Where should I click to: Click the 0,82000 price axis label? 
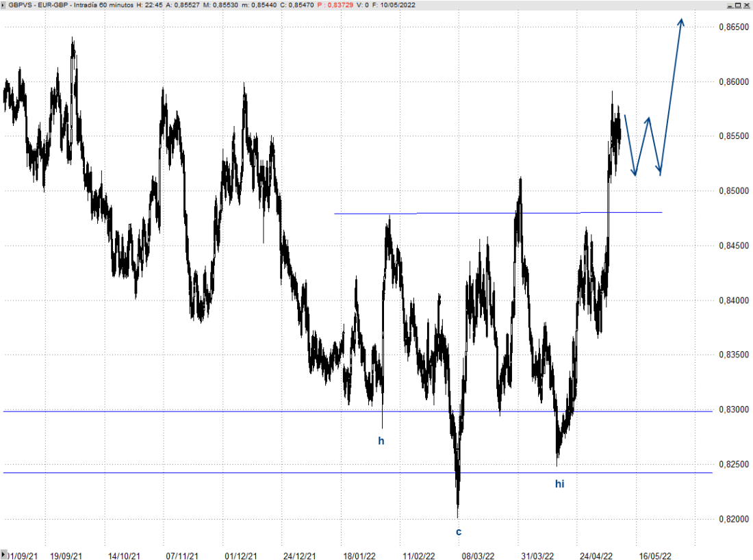click(x=731, y=519)
